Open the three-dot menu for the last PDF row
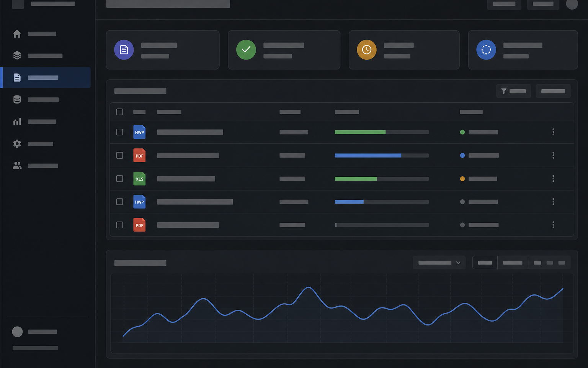The image size is (588, 368). (x=553, y=225)
